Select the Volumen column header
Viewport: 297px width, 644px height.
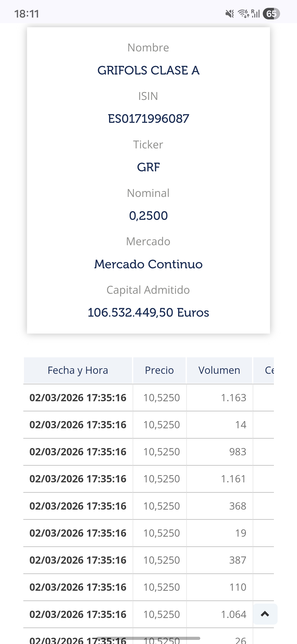coord(219,370)
